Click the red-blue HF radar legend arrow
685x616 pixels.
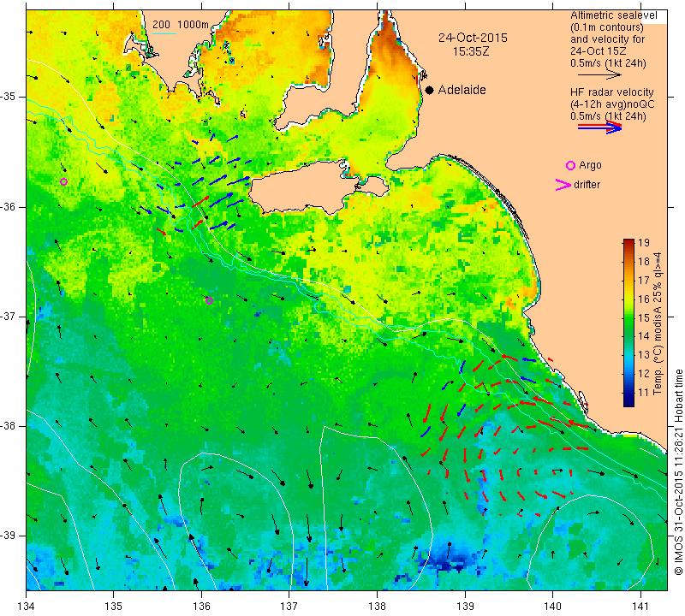599,127
